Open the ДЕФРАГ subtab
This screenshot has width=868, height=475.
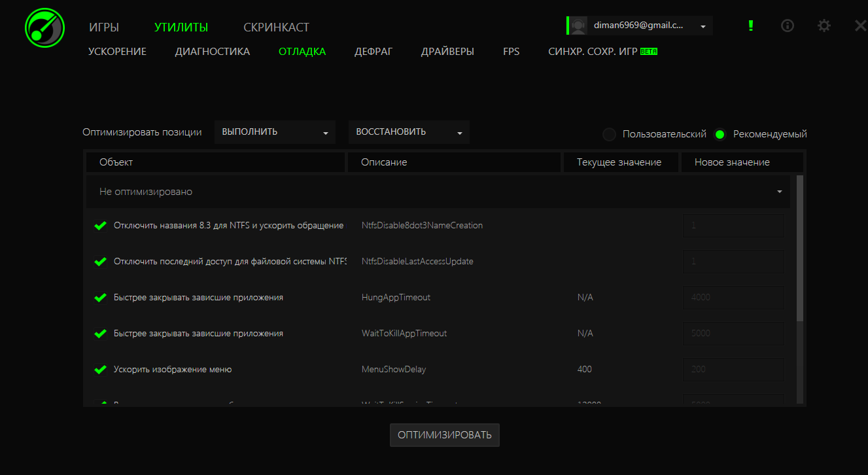point(373,51)
